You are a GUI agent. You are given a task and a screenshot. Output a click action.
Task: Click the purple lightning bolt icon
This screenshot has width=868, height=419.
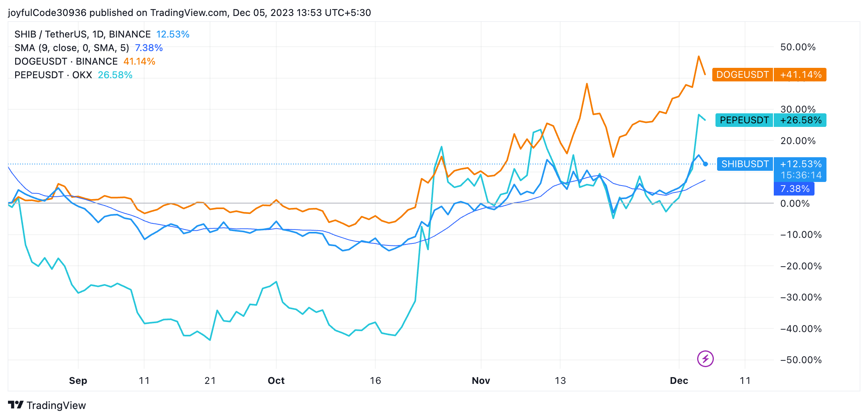click(705, 358)
